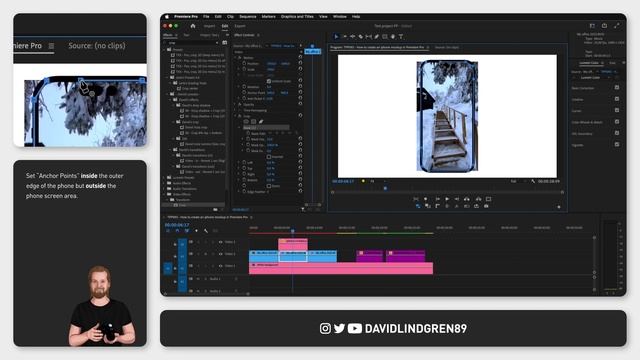This screenshot has width=640, height=360.
Task: Reset the Anchor Point parameter
Action: [x=300, y=93]
